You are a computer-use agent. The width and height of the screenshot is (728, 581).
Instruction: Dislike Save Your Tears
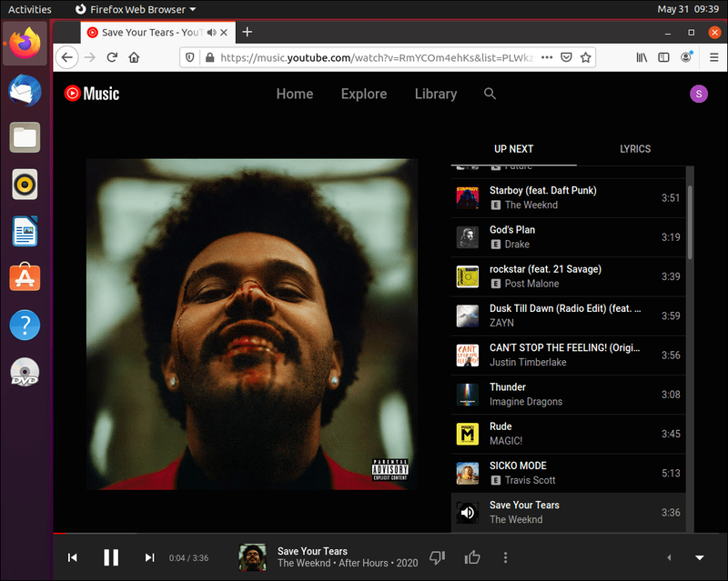(438, 557)
